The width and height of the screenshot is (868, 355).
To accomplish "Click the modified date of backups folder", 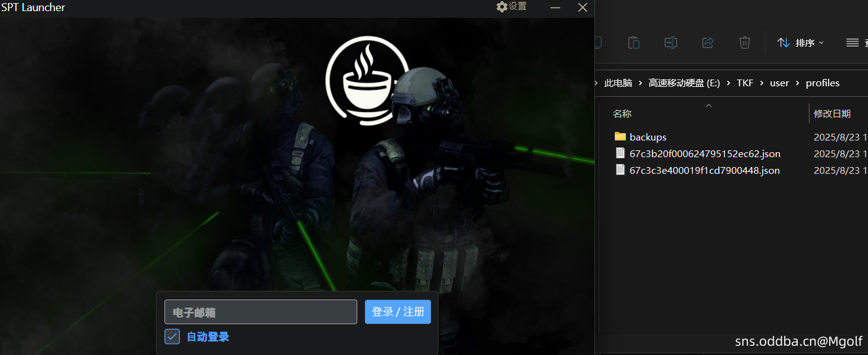I will (x=841, y=137).
